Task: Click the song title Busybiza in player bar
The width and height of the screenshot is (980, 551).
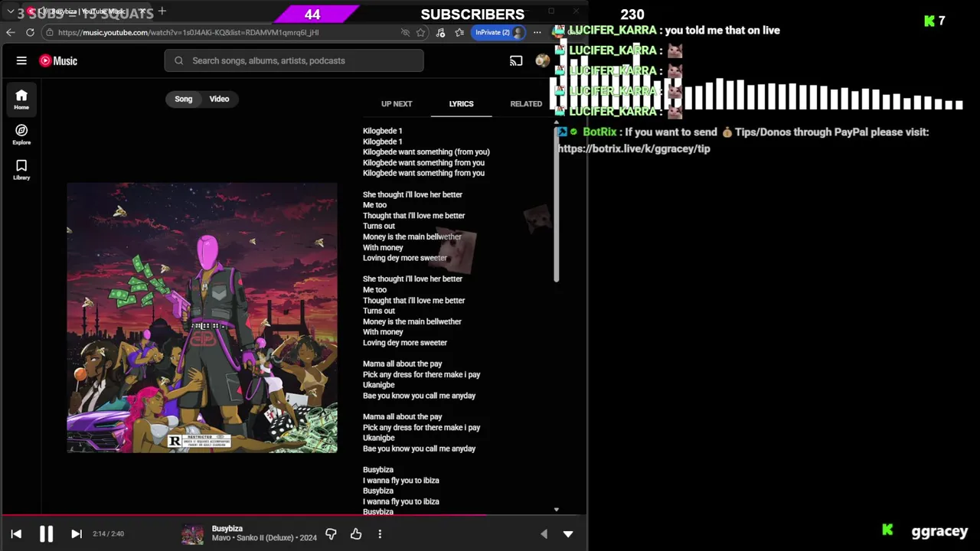Action: click(227, 529)
